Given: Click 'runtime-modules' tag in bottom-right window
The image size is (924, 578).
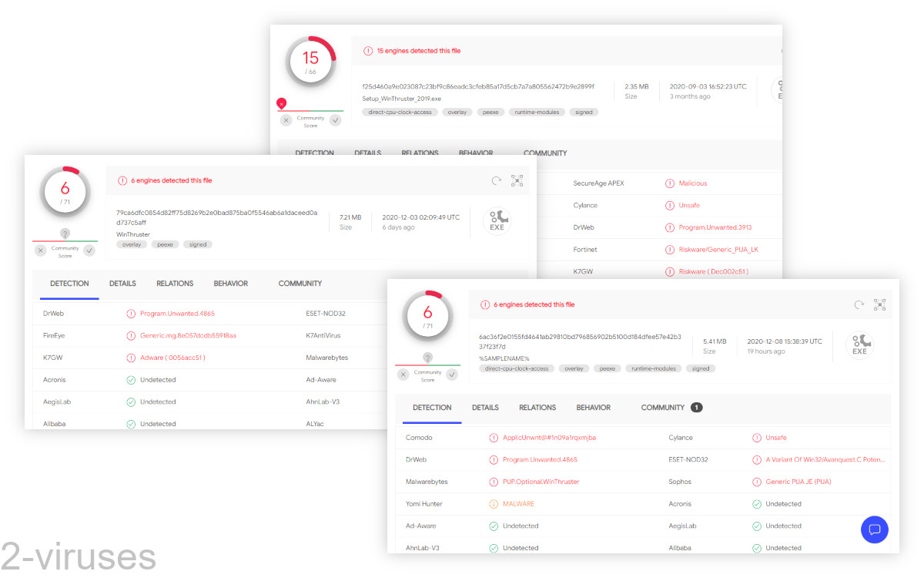Looking at the screenshot, I should (x=654, y=368).
